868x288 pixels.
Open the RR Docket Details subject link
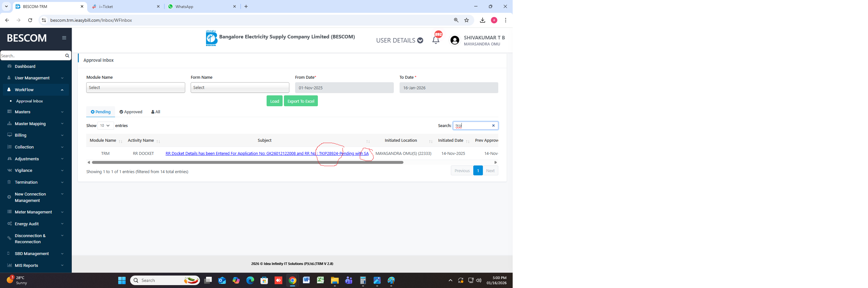(x=267, y=153)
